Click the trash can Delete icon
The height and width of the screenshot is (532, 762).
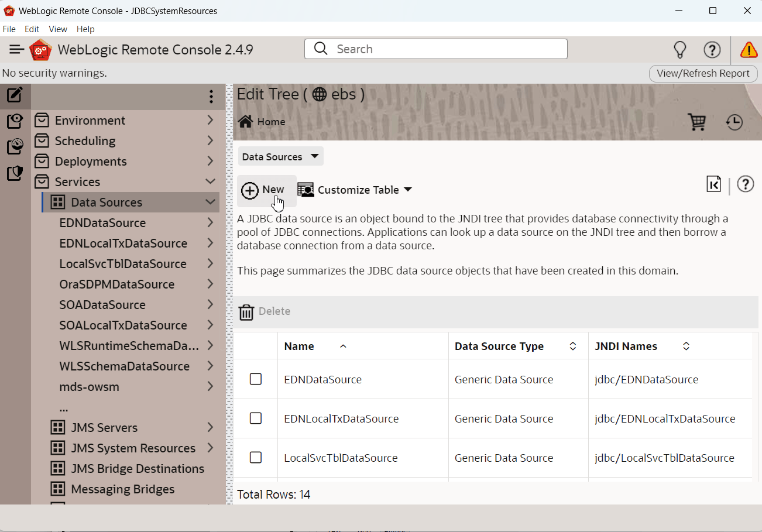(x=246, y=312)
